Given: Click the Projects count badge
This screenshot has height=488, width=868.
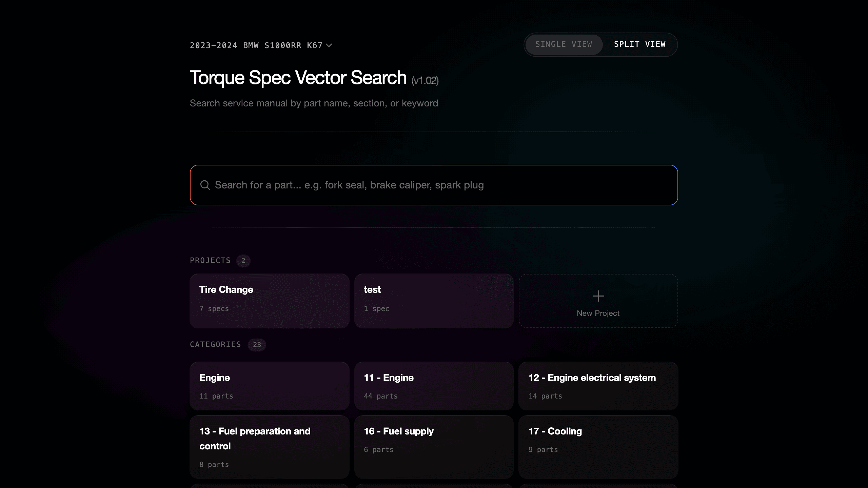Looking at the screenshot, I should [243, 261].
